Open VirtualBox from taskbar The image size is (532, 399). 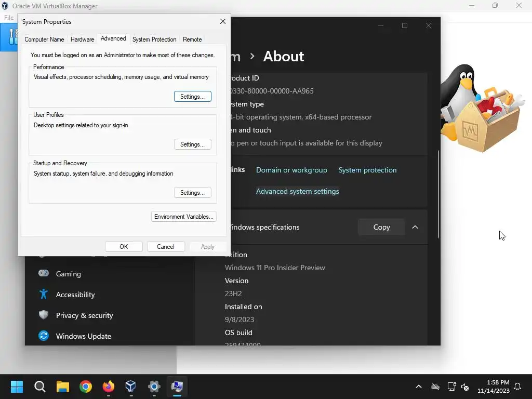pyautogui.click(x=130, y=387)
